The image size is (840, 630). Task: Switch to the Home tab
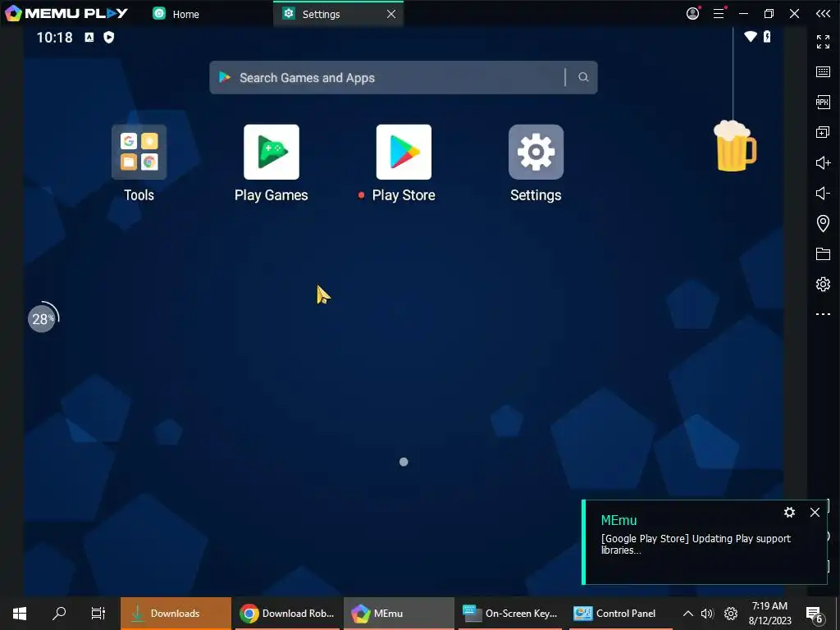click(x=177, y=14)
